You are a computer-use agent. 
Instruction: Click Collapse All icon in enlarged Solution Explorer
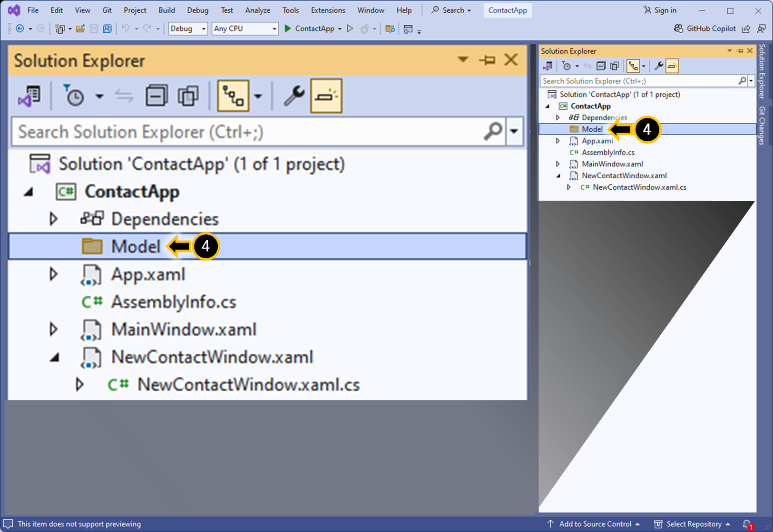[157, 96]
